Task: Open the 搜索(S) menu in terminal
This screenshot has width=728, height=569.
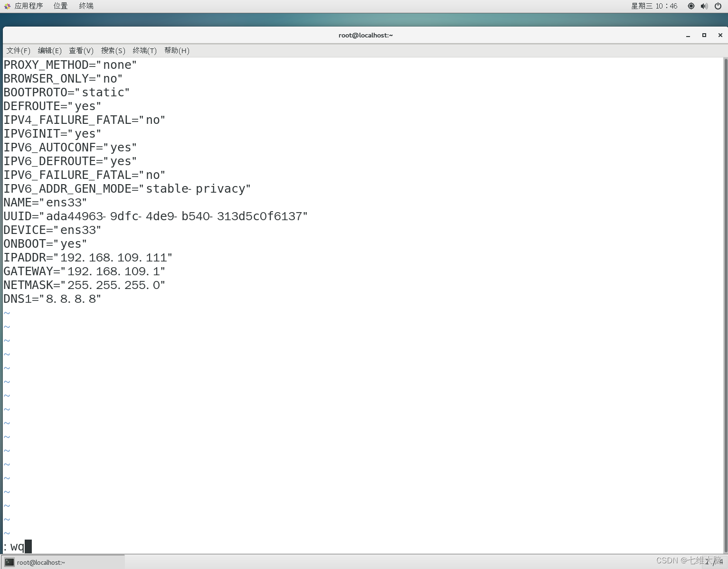Action: [x=113, y=51]
